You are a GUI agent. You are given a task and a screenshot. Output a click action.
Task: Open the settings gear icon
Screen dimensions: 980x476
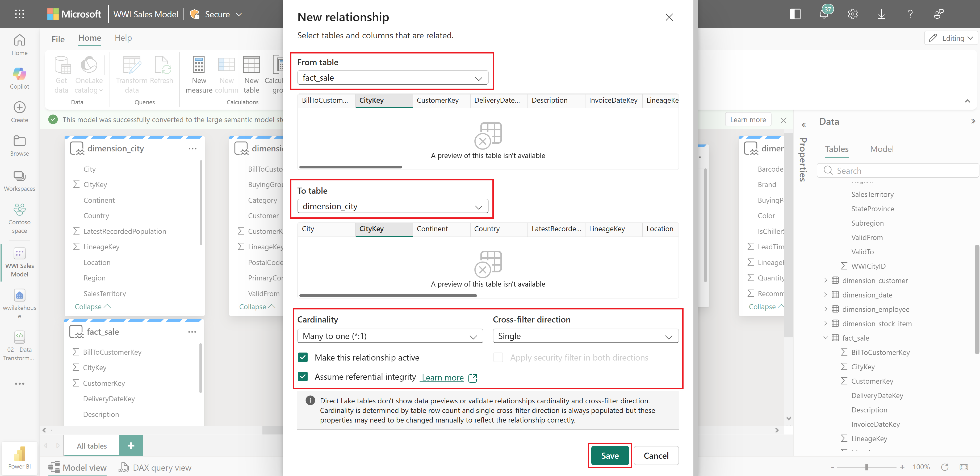(x=853, y=14)
